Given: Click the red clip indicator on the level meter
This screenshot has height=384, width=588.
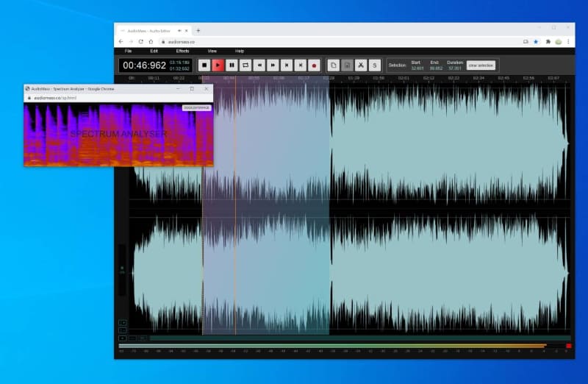Looking at the screenshot, I should pos(568,346).
